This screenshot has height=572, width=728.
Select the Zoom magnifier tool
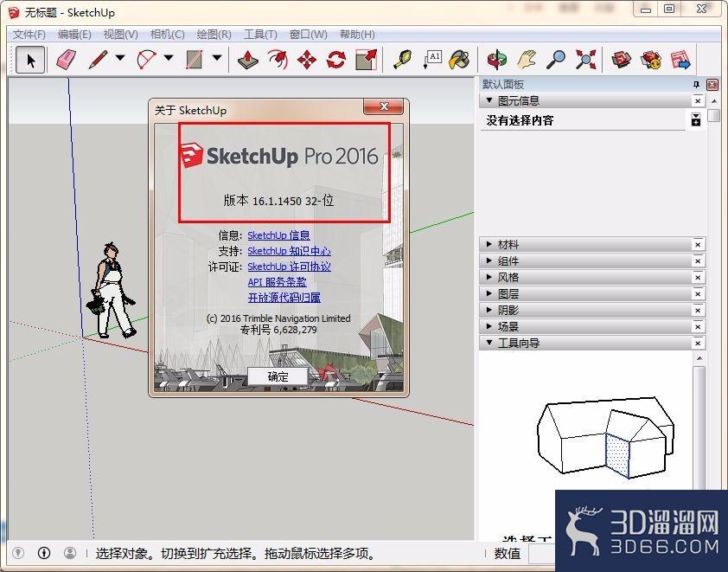pos(556,60)
